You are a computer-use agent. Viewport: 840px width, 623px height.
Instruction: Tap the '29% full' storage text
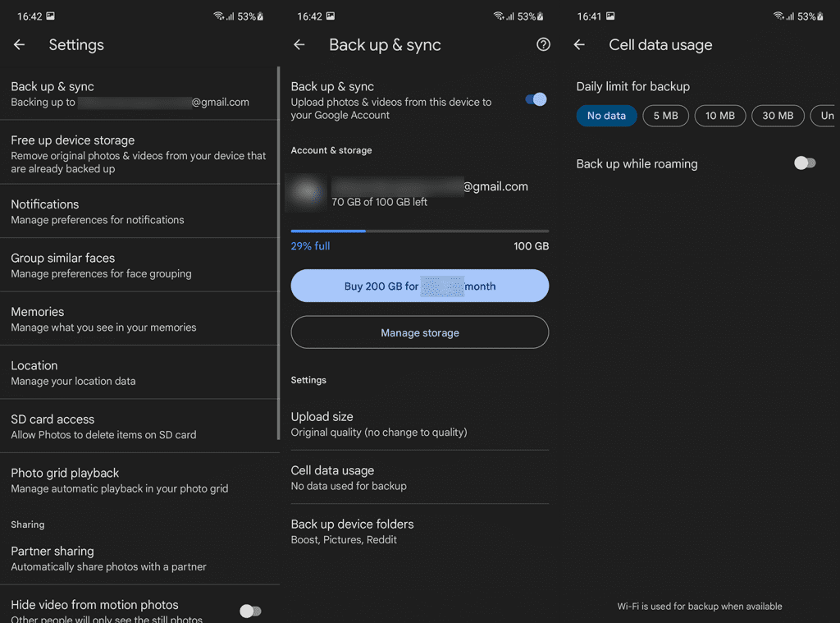pyautogui.click(x=310, y=246)
